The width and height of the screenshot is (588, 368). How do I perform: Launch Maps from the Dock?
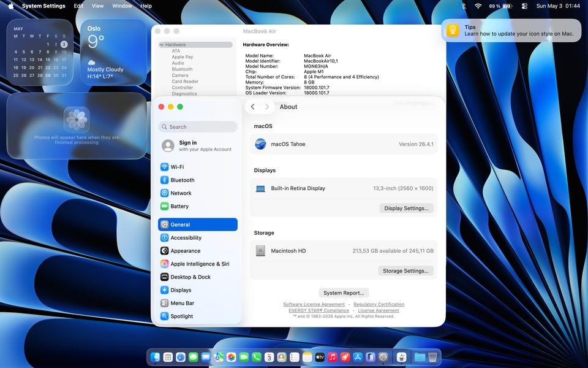(x=219, y=357)
